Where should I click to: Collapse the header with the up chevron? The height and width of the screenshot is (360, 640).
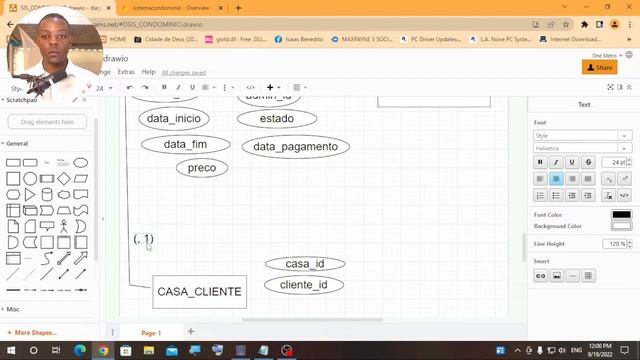click(x=629, y=87)
